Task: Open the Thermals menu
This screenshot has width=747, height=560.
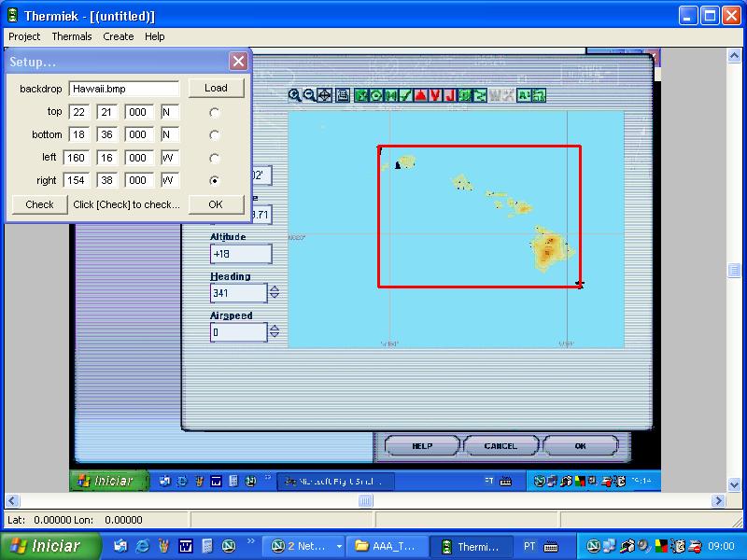Action: [72, 36]
